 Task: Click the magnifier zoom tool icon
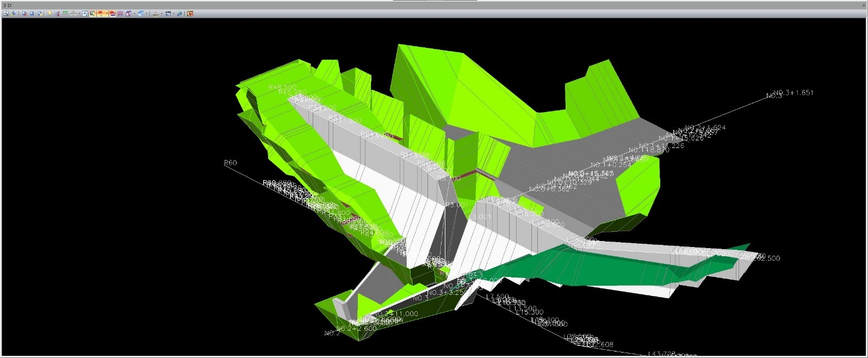[14, 13]
